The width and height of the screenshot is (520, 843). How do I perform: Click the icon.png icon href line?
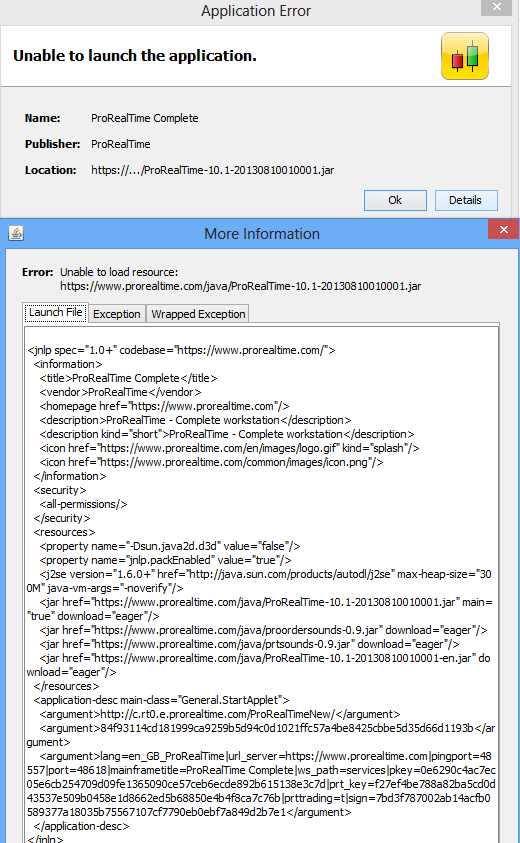(x=211, y=462)
